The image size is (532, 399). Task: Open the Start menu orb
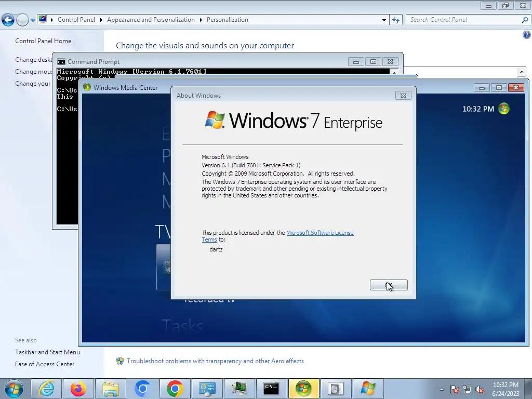(x=14, y=389)
